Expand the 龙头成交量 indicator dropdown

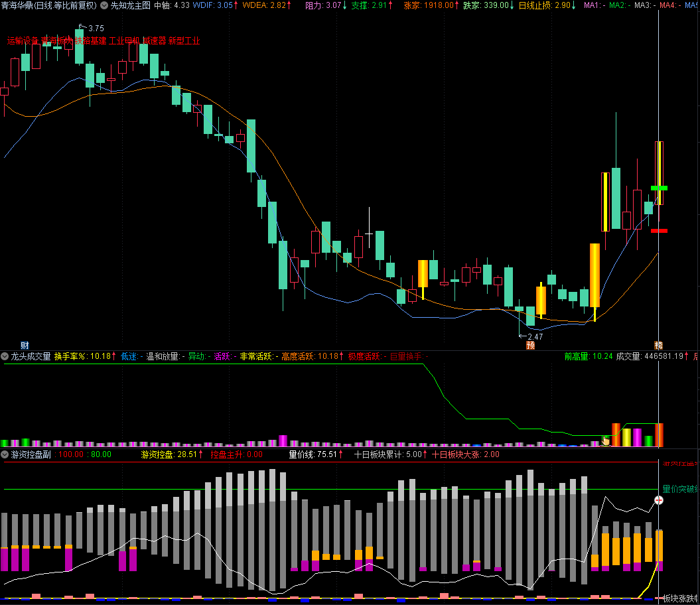tap(5, 356)
